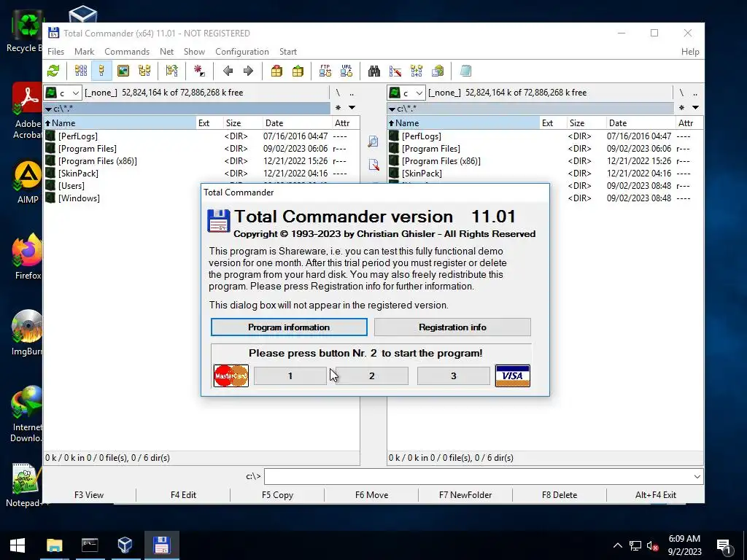Click the magnifier page icon between panels
747x560 pixels.
tap(373, 141)
